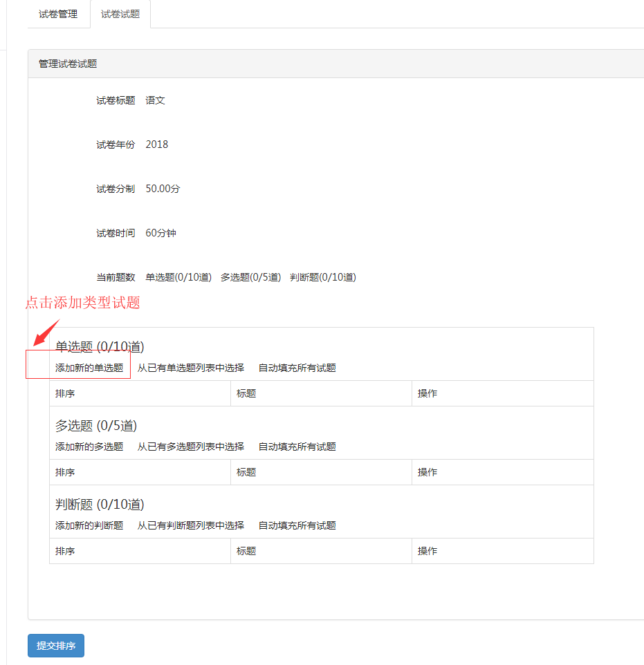Click the 试卷分制 label
The image size is (644, 665).
[116, 189]
